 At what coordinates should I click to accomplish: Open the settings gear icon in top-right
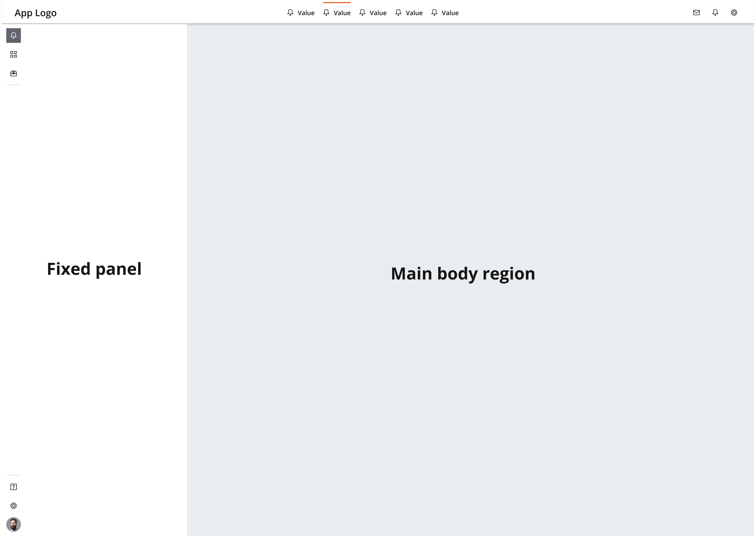coord(735,13)
